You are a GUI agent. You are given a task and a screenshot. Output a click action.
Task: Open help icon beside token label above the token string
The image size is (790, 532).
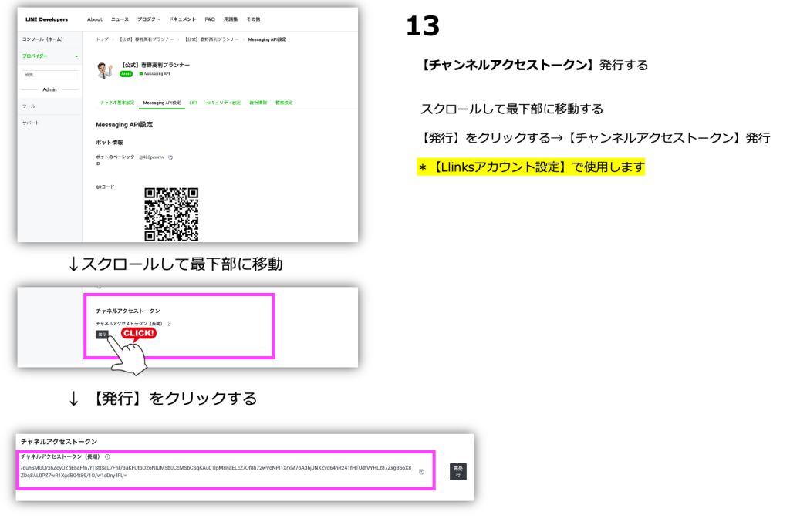pyautogui.click(x=107, y=456)
